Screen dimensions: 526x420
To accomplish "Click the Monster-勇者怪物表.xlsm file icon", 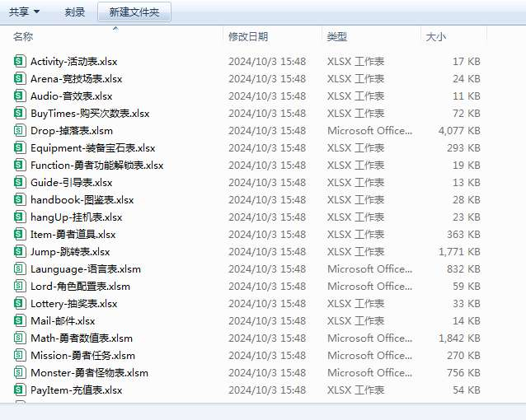I will coord(20,373).
